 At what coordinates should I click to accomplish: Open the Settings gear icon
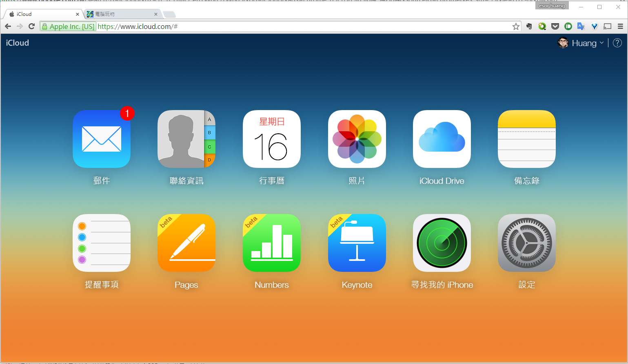[527, 243]
